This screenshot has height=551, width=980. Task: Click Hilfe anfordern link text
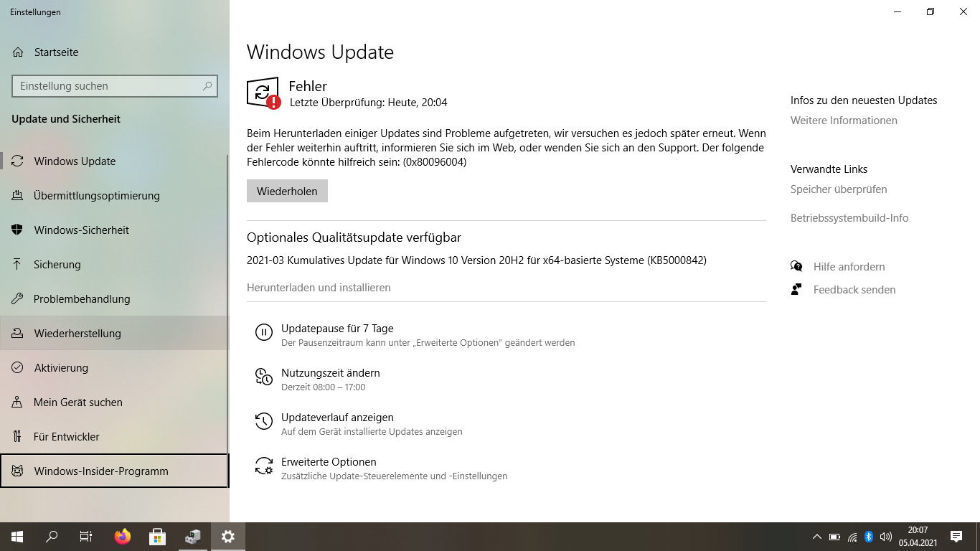pos(849,267)
